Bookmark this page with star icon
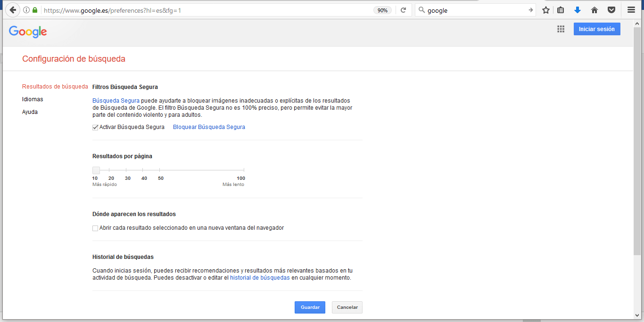 [x=545, y=10]
